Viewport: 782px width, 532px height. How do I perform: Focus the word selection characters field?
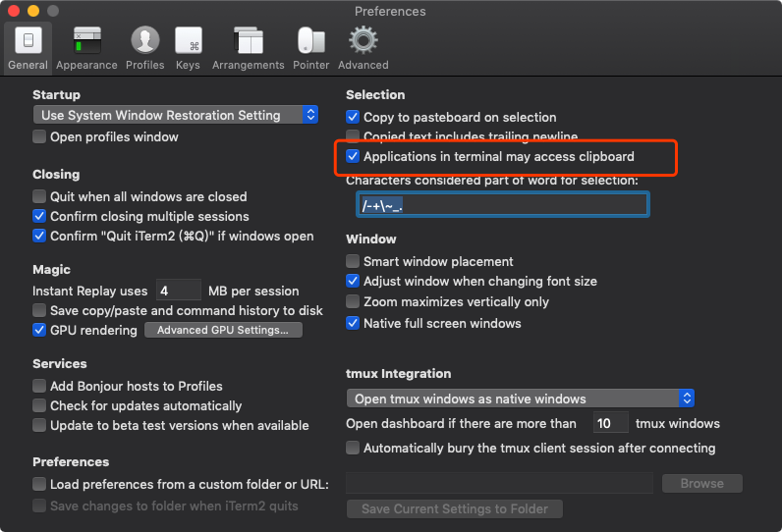[503, 204]
